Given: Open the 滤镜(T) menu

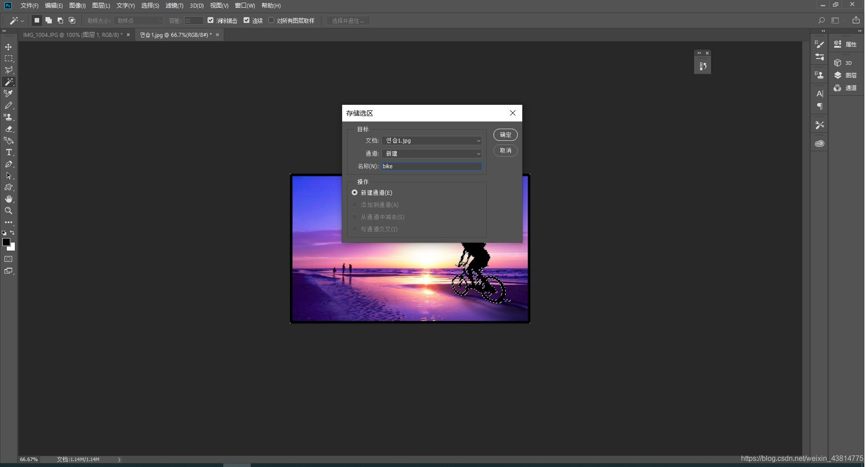Looking at the screenshot, I should pos(174,5).
